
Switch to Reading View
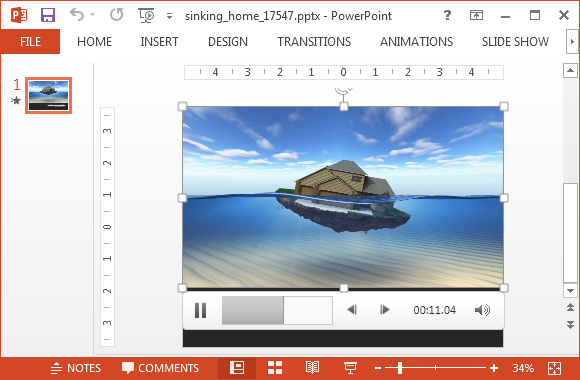tap(312, 368)
